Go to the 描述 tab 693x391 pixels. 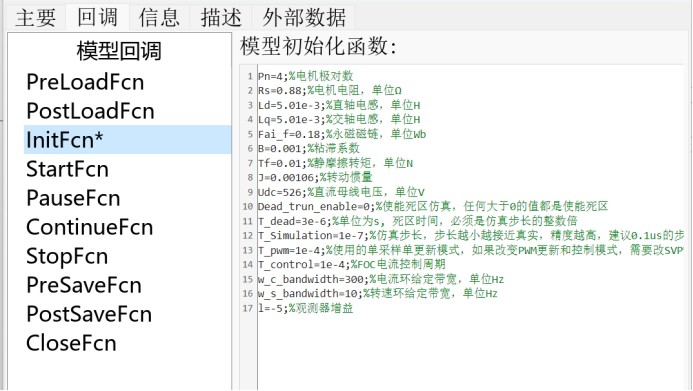point(221,18)
